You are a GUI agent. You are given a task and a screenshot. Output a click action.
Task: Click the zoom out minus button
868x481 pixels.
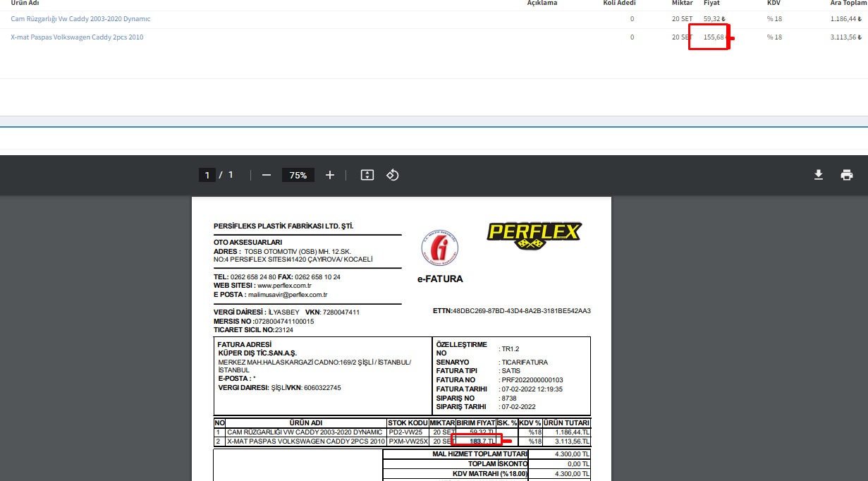tap(266, 175)
